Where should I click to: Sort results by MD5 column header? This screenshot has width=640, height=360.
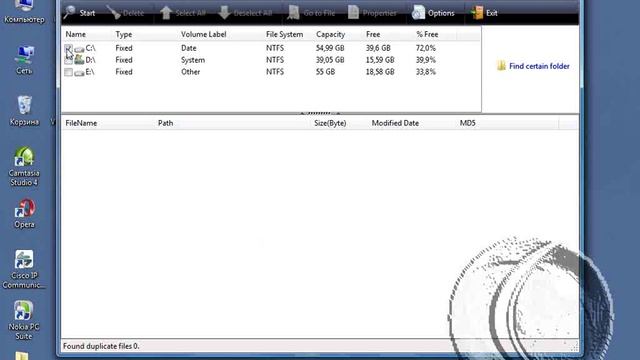coord(467,123)
